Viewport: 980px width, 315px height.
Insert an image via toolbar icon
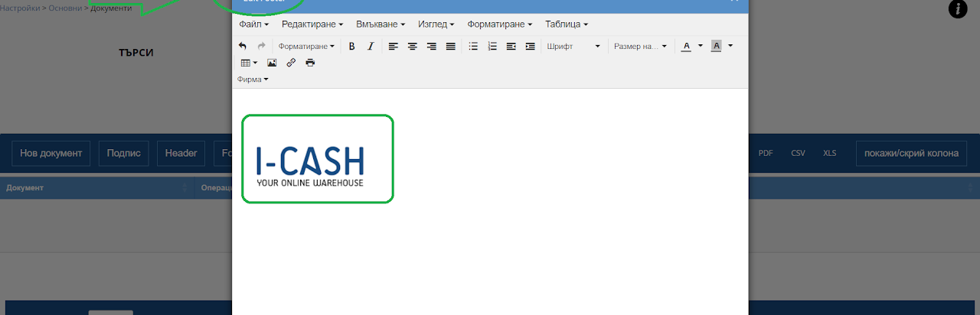272,63
